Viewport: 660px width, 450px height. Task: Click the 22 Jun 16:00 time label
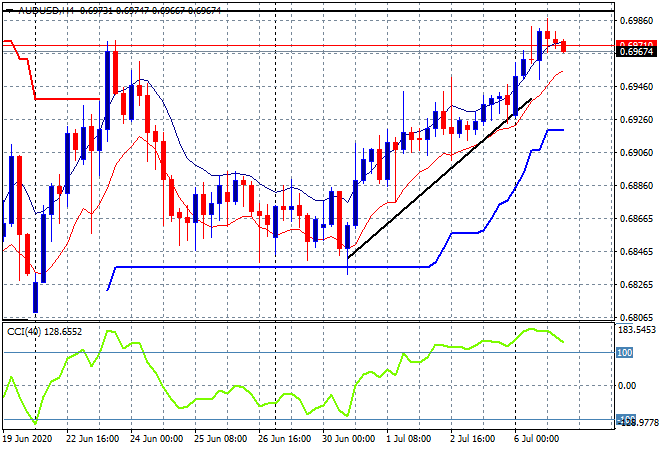[92, 439]
